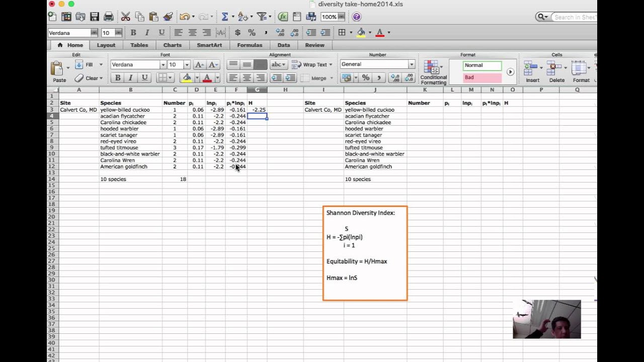Click the Filter funnel icon

[x=261, y=17]
